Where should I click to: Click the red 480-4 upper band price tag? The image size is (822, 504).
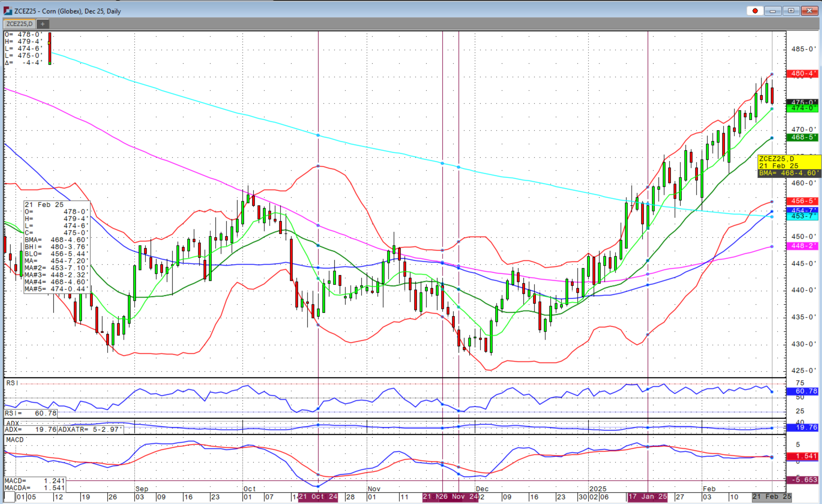click(x=803, y=73)
